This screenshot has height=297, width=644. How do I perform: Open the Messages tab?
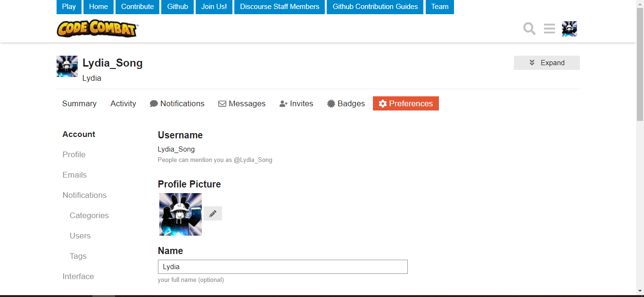(x=242, y=103)
